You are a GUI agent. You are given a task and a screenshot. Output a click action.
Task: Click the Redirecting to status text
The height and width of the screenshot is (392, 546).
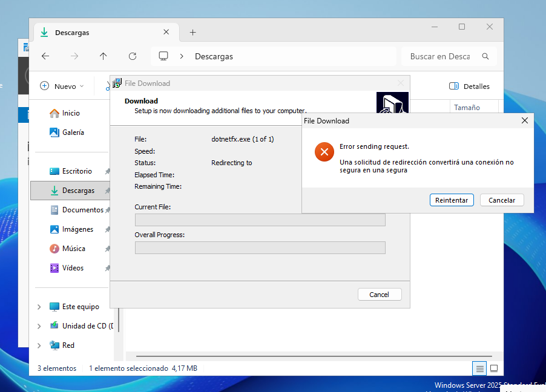[x=232, y=163]
